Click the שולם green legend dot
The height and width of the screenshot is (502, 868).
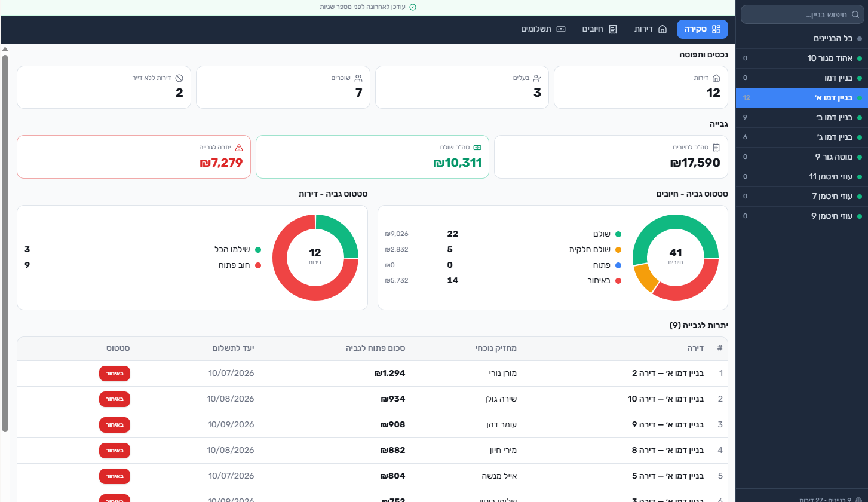[618, 234]
